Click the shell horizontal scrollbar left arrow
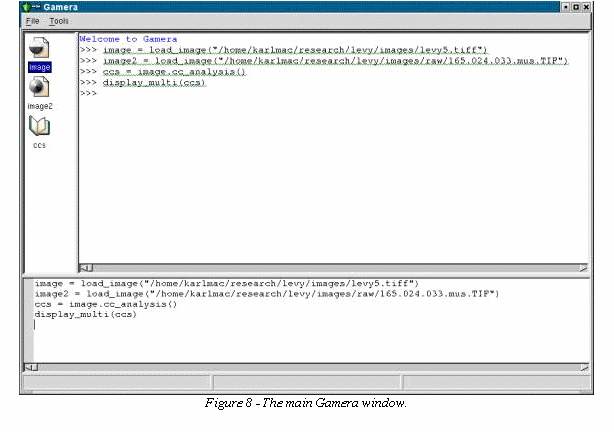This screenshot has height=433, width=614. click(x=84, y=268)
